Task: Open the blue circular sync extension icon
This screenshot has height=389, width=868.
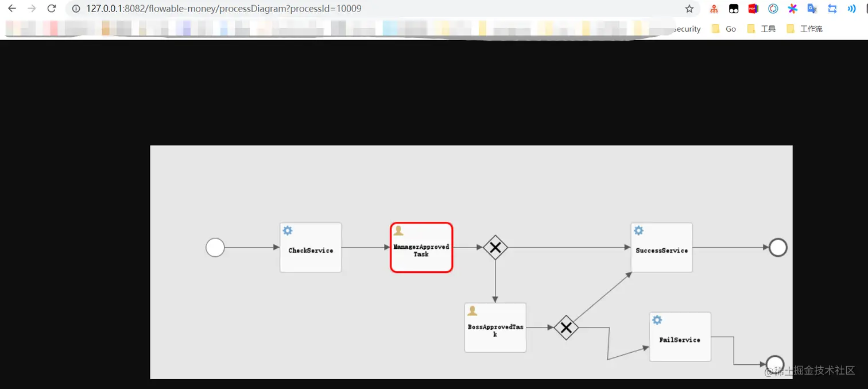Action: point(773,9)
